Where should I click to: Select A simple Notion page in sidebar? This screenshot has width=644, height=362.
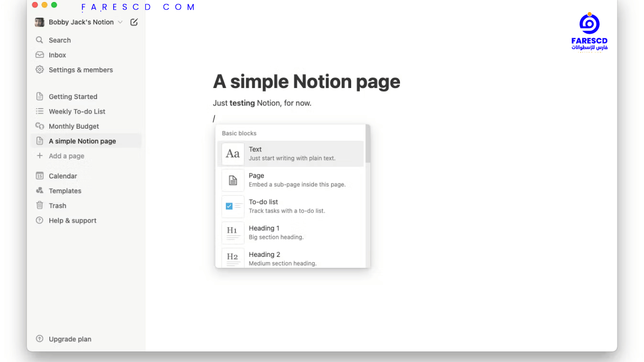86,141
